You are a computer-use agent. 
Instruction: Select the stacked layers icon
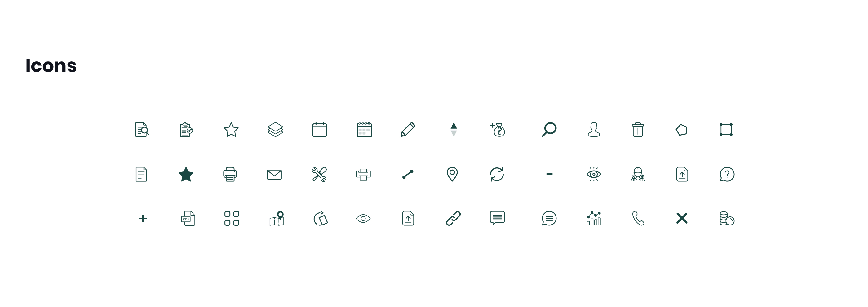click(x=275, y=129)
